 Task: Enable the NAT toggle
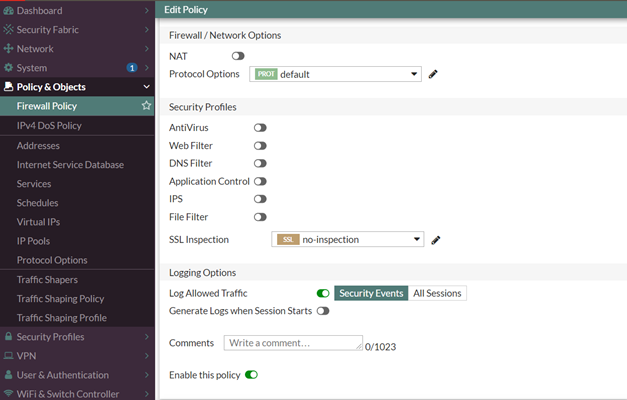tap(238, 56)
